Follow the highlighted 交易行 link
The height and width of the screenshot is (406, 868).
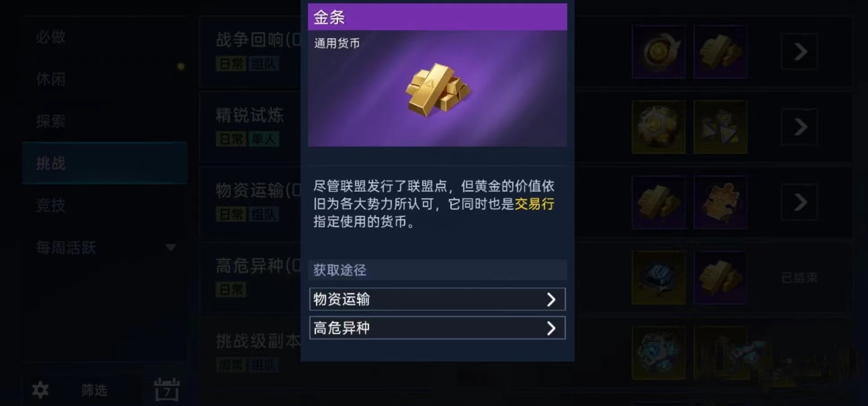click(535, 204)
